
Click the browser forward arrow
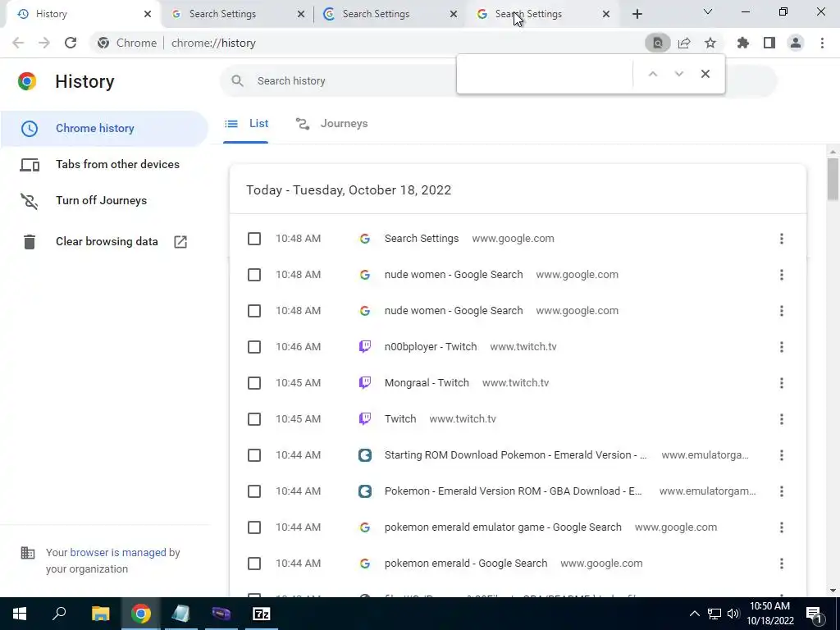click(44, 43)
